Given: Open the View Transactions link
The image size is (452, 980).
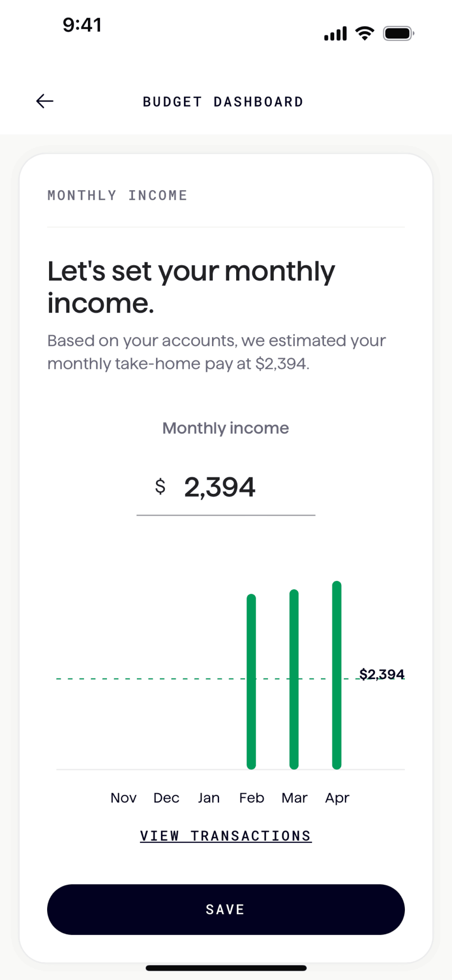Looking at the screenshot, I should (x=226, y=836).
